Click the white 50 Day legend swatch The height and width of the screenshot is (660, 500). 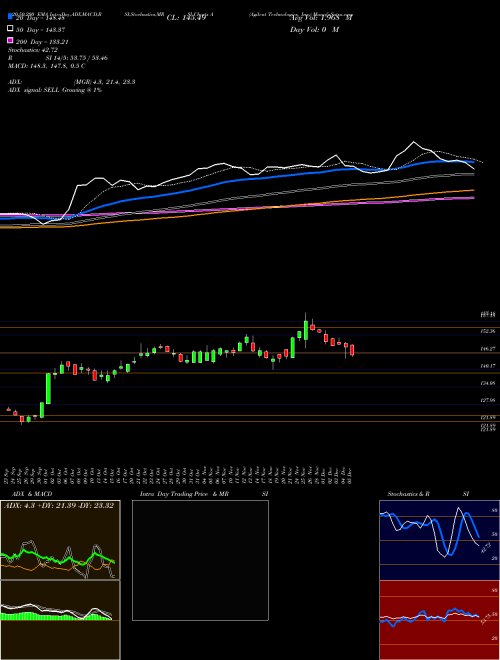click(10, 28)
